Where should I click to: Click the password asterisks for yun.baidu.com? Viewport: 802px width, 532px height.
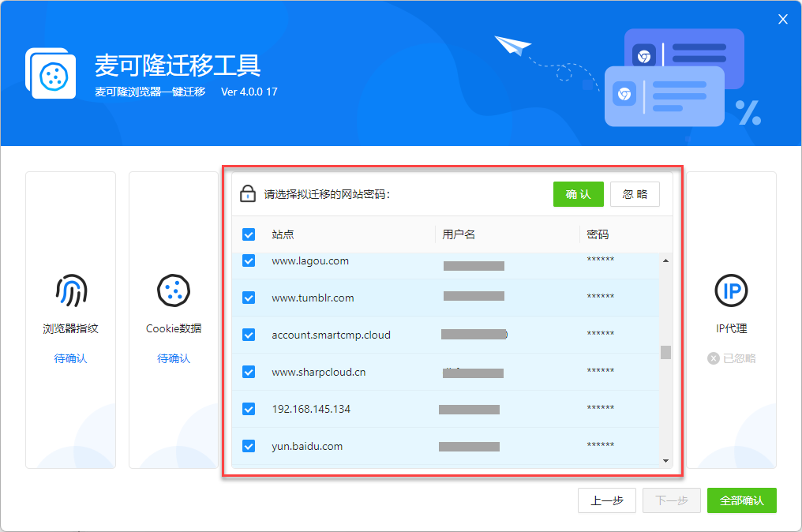pos(601,445)
